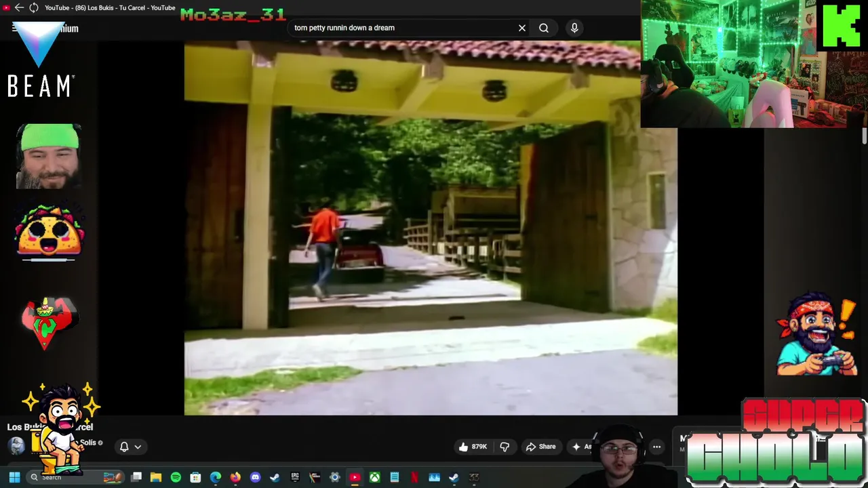Launch Spotify from the taskbar
Viewport: 868px width, 488px height.
click(x=176, y=477)
